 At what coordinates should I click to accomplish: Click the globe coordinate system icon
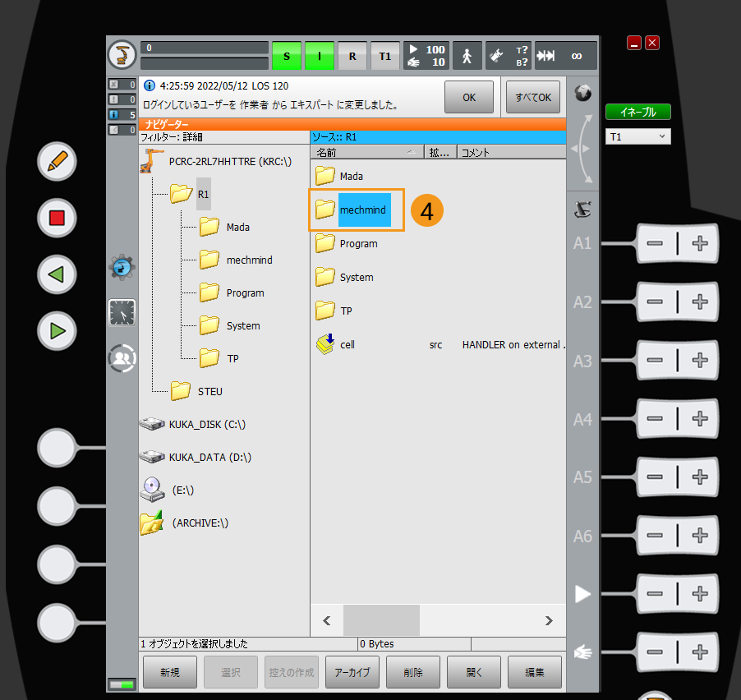[x=582, y=93]
